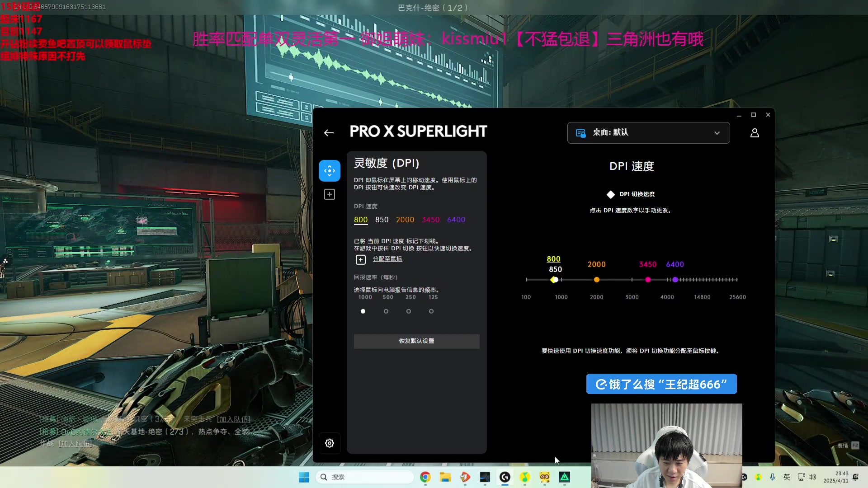The image size is (868, 488).
Task: Open the network display tray icon
Action: coord(801,477)
